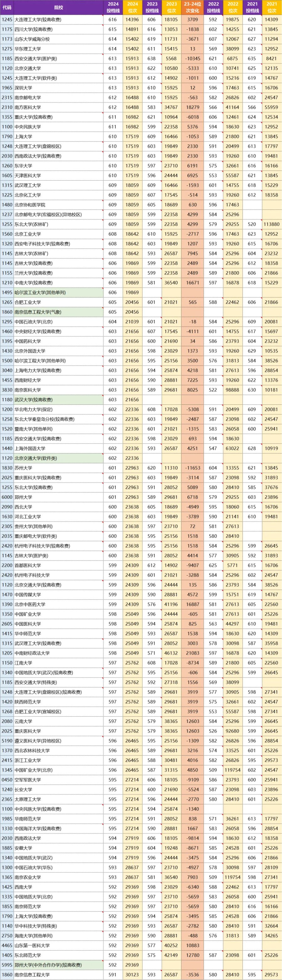Viewport: 282px width, 980px height.
Task: Click the code cell 0450
Action: point(7,780)
